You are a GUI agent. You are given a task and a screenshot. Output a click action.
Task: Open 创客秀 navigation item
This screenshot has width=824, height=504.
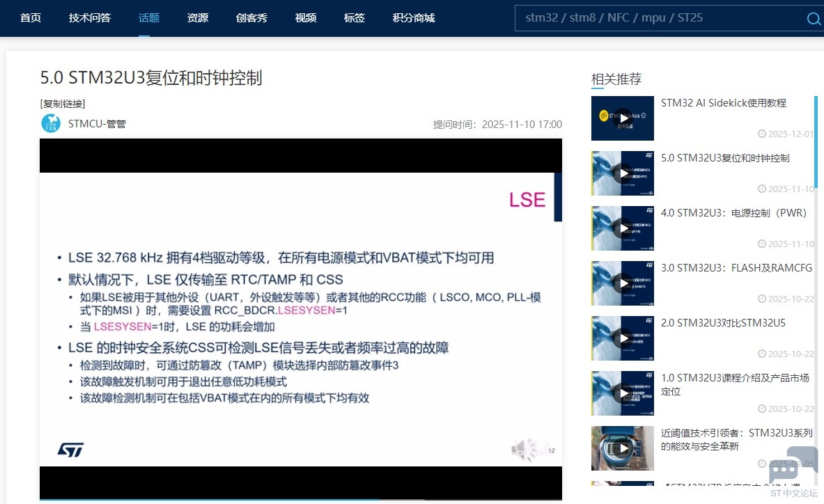251,18
